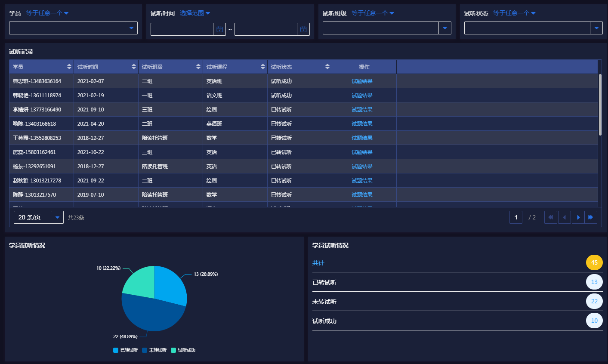Viewport: 608px width, 364px height.
Task: Open the start date calendar picker icon
Action: pyautogui.click(x=219, y=29)
